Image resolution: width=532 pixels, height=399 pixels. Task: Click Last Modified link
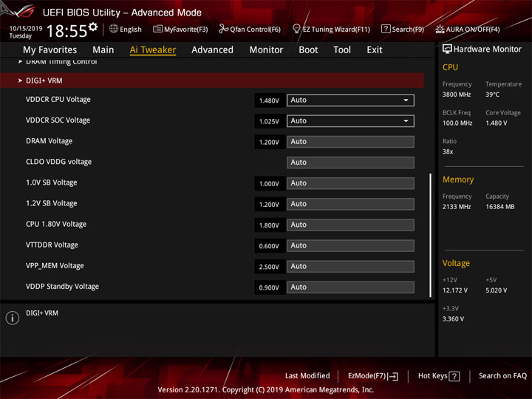[307, 375]
